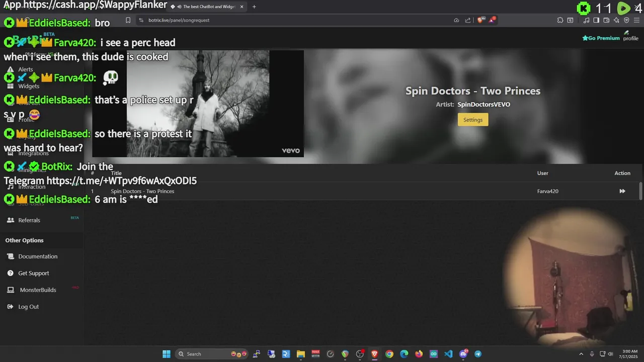Open the song request Settings button
This screenshot has width=644, height=362.
[x=473, y=120]
